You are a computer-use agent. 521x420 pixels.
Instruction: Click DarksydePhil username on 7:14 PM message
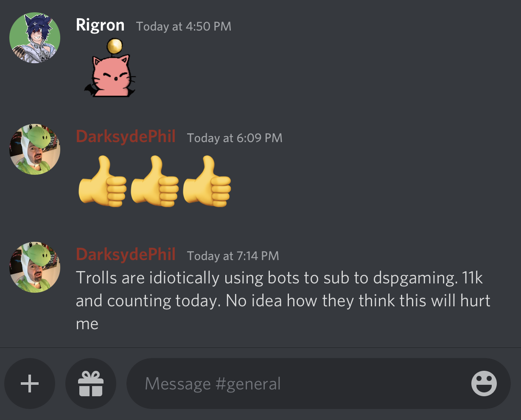(x=126, y=255)
